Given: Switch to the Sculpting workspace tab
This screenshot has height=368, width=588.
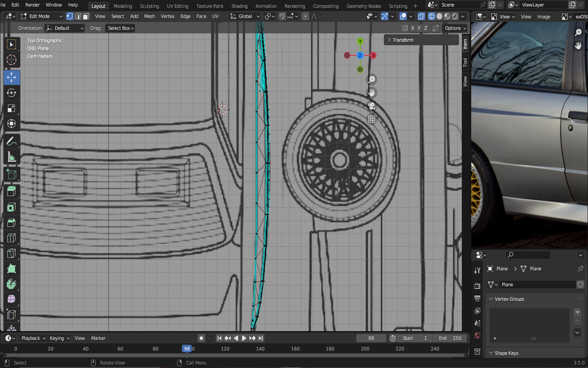Looking at the screenshot, I should click(149, 6).
